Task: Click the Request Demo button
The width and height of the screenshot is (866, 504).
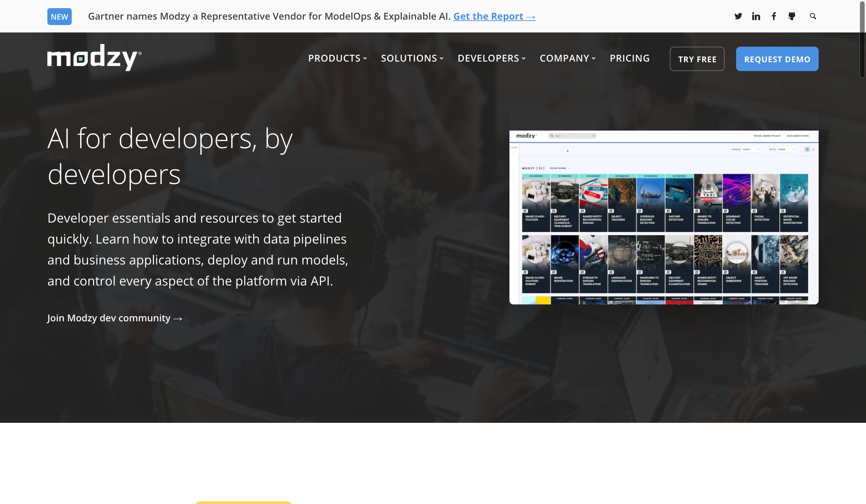Action: click(x=777, y=59)
